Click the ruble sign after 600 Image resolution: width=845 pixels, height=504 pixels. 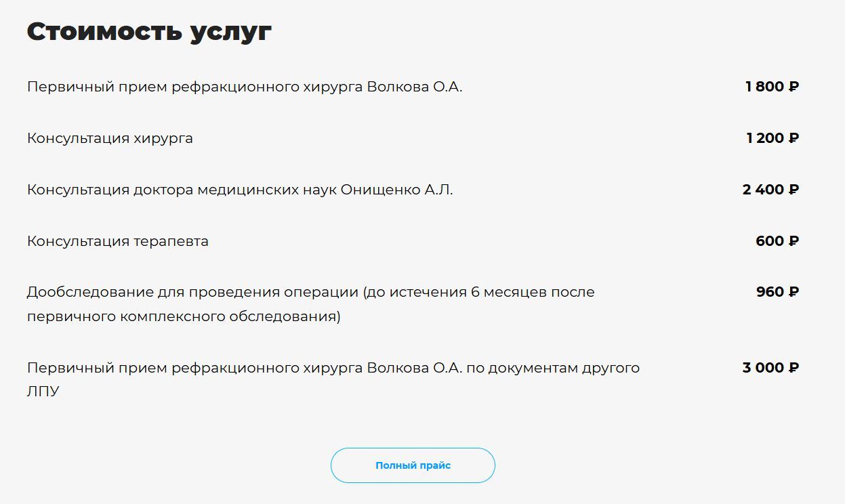click(x=794, y=241)
